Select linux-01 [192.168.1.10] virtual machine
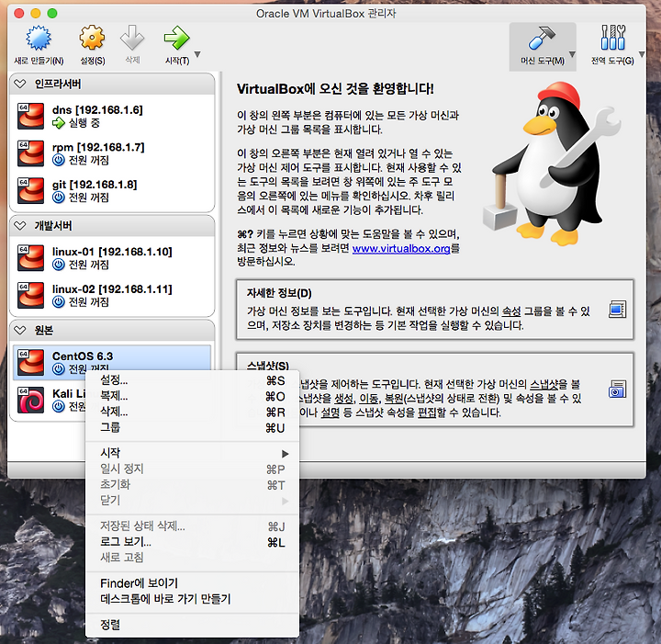 tap(112, 257)
